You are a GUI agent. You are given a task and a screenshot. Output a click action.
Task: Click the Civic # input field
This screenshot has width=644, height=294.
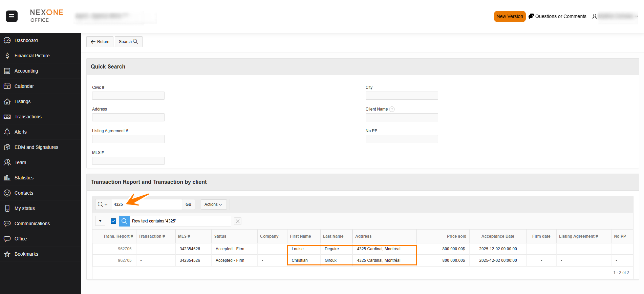128,96
